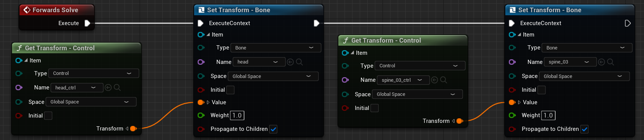Image resolution: width=644 pixels, height=140 pixels.
Task: Click the Weight pin on spine_03 Set Transform node
Action: (512, 115)
